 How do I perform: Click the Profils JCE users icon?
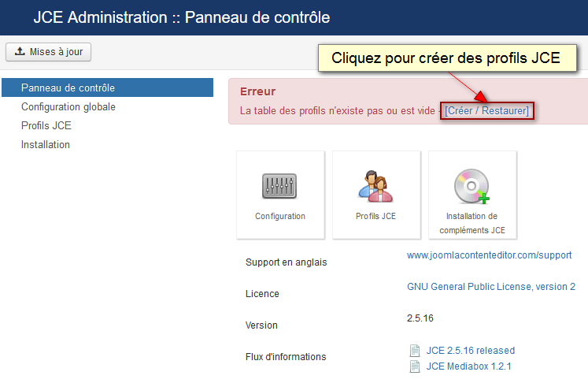(x=375, y=186)
